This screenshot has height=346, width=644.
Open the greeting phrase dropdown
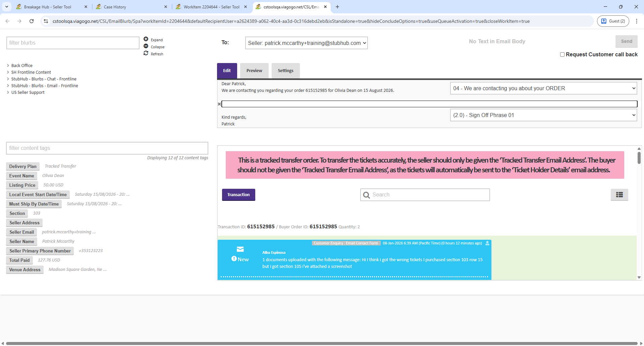tap(543, 89)
